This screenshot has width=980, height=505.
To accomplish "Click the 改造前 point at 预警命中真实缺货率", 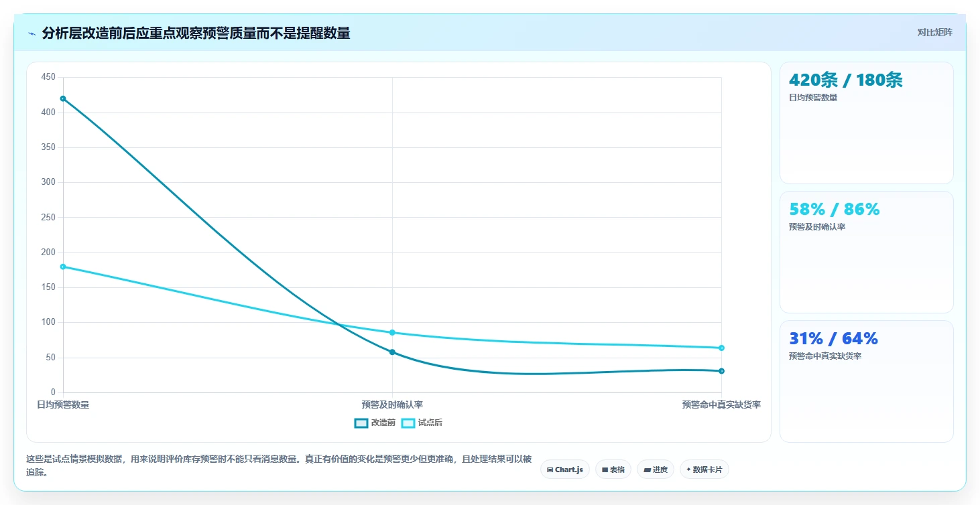I will click(x=721, y=370).
